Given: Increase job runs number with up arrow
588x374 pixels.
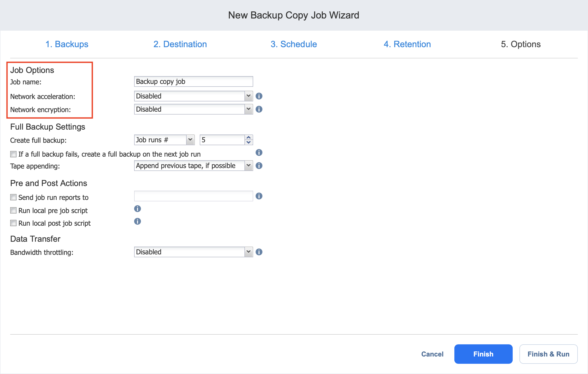Looking at the screenshot, I should click(249, 137).
